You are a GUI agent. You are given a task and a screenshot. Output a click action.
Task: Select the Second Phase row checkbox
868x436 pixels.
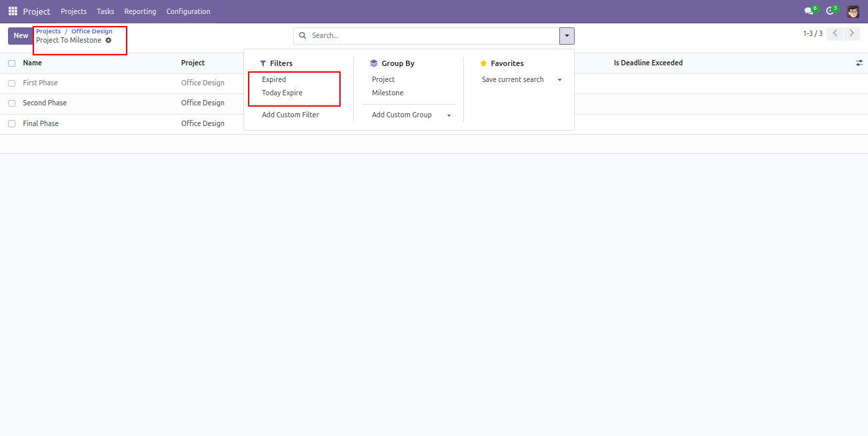tap(11, 103)
